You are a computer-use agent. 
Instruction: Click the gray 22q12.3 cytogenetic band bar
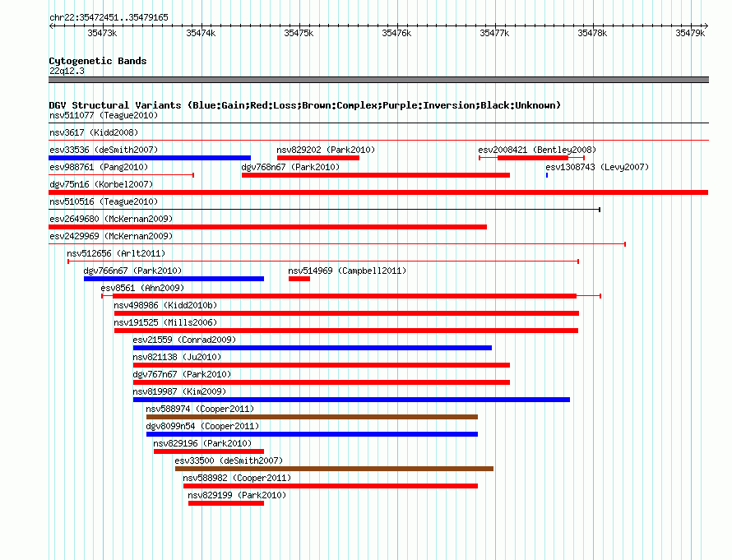click(378, 80)
